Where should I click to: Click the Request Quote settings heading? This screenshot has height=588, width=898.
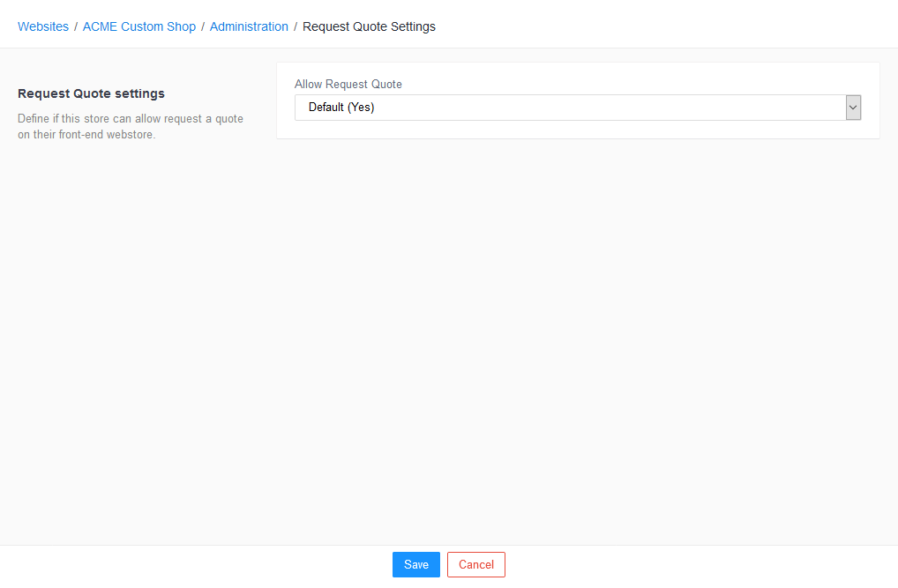89,93
